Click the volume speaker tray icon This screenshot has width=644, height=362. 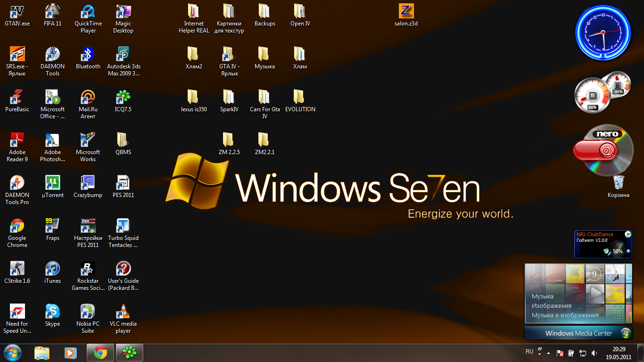click(594, 353)
